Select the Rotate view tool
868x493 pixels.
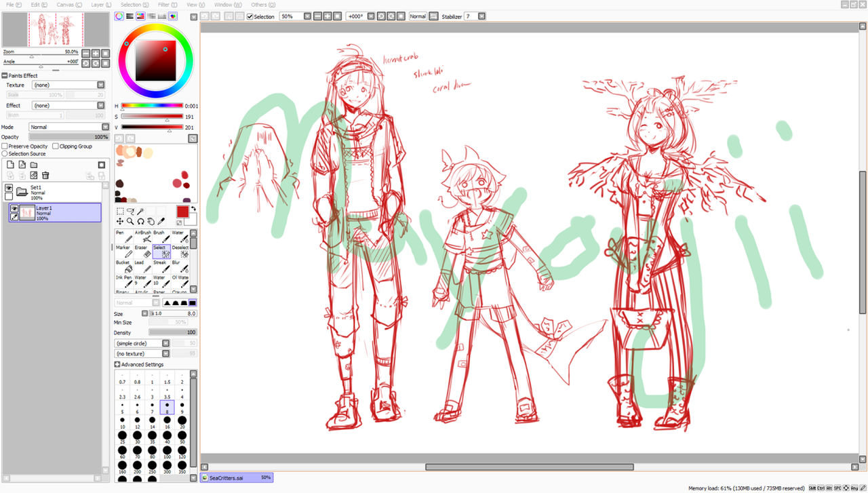click(140, 221)
